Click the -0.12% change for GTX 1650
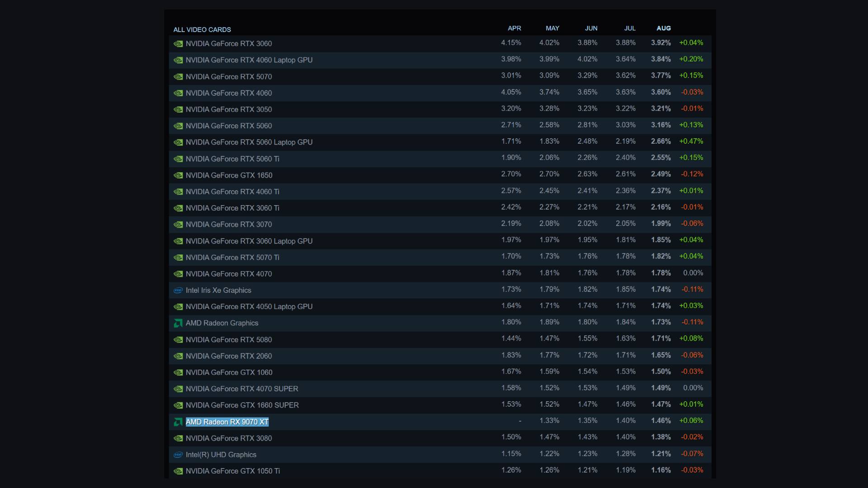This screenshot has width=868, height=488. [x=692, y=174]
